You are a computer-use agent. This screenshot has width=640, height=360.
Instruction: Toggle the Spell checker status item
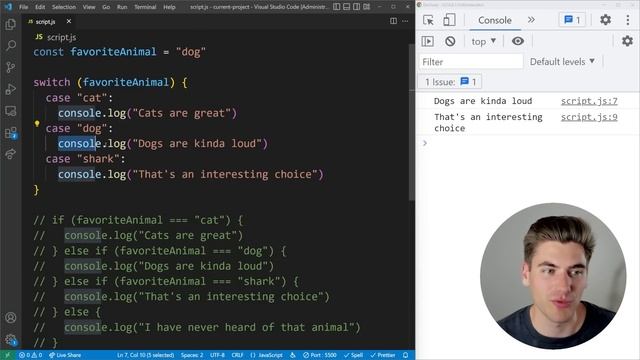click(x=353, y=355)
